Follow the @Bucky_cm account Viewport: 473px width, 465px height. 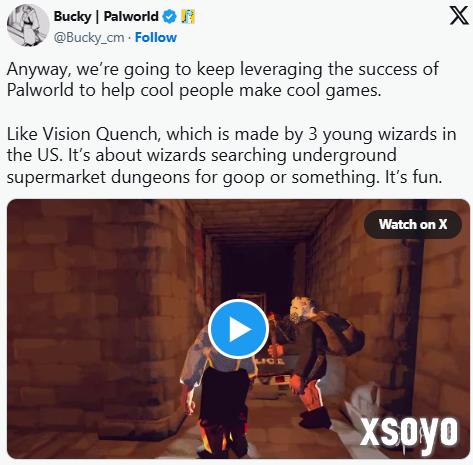pyautogui.click(x=155, y=37)
